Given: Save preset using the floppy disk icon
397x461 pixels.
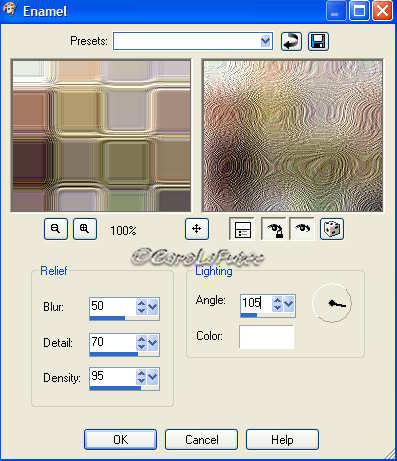Looking at the screenshot, I should 318,41.
